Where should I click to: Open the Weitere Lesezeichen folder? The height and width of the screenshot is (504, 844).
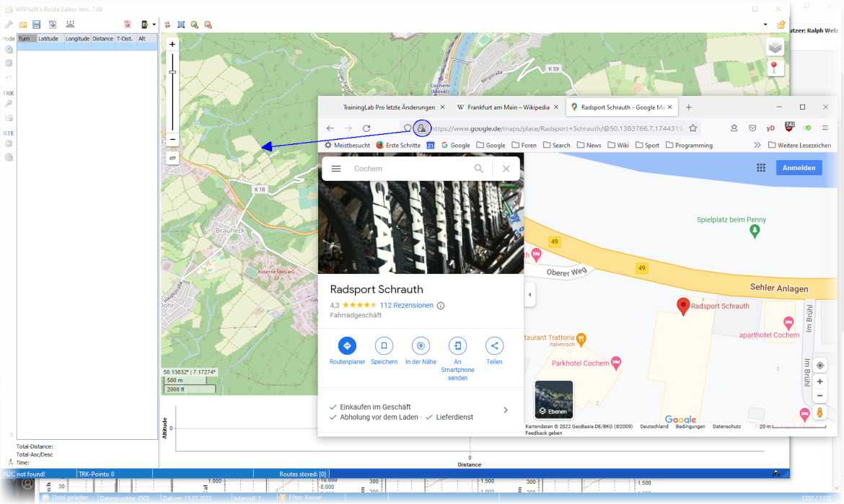coord(800,145)
